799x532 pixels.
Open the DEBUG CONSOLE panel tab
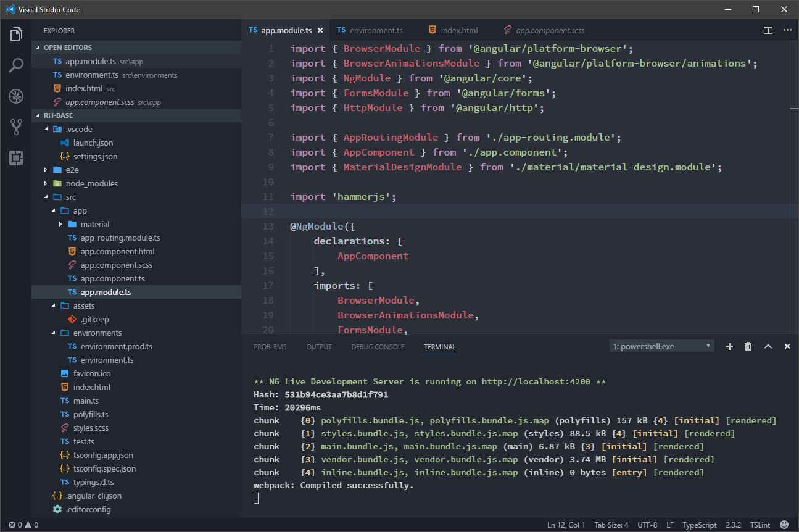378,347
